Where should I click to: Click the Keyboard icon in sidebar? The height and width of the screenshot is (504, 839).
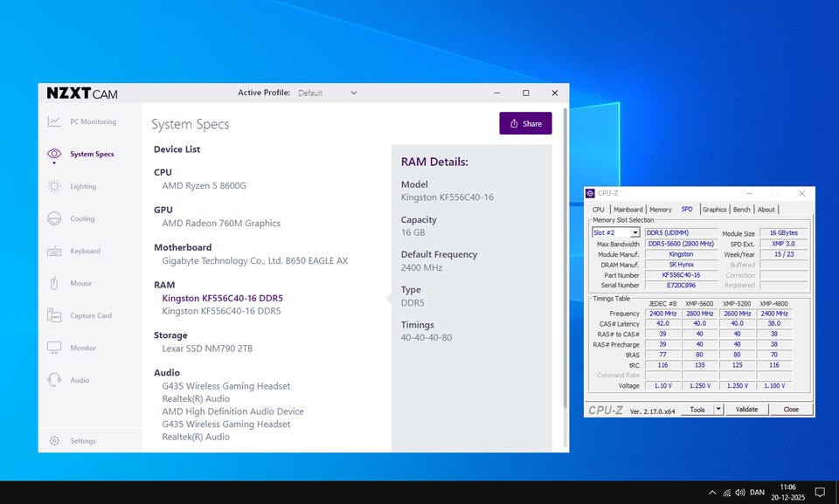pos(54,251)
